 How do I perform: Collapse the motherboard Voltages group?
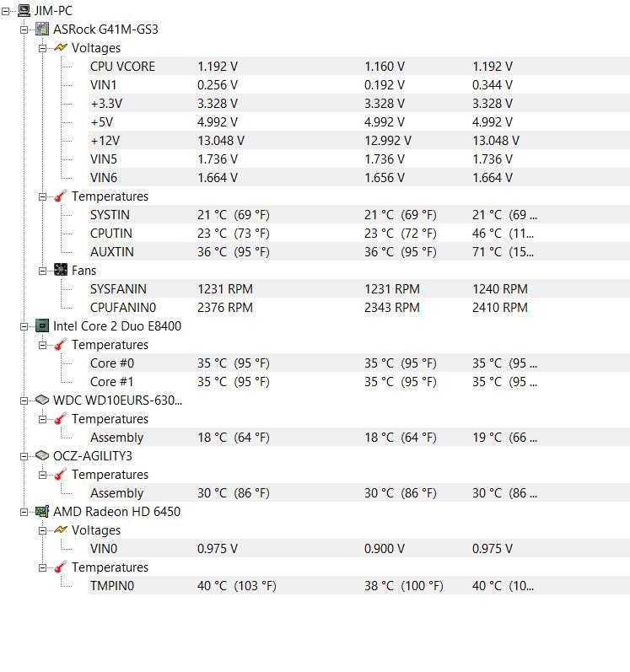[42, 48]
